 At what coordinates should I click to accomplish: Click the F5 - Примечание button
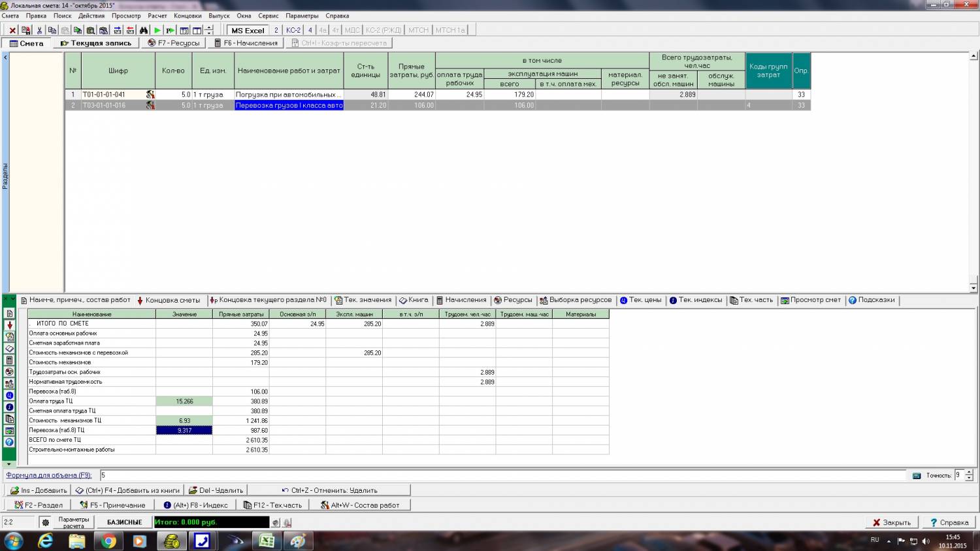[x=112, y=505]
